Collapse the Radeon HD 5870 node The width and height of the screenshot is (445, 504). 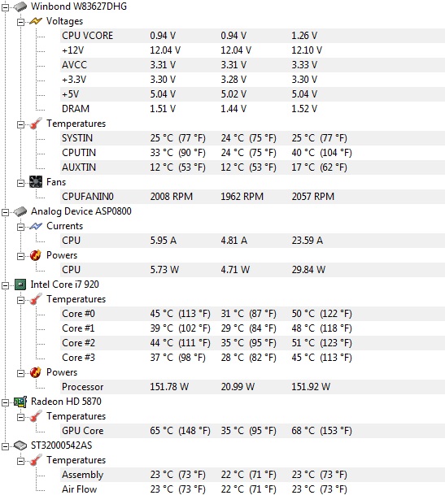pos(5,402)
